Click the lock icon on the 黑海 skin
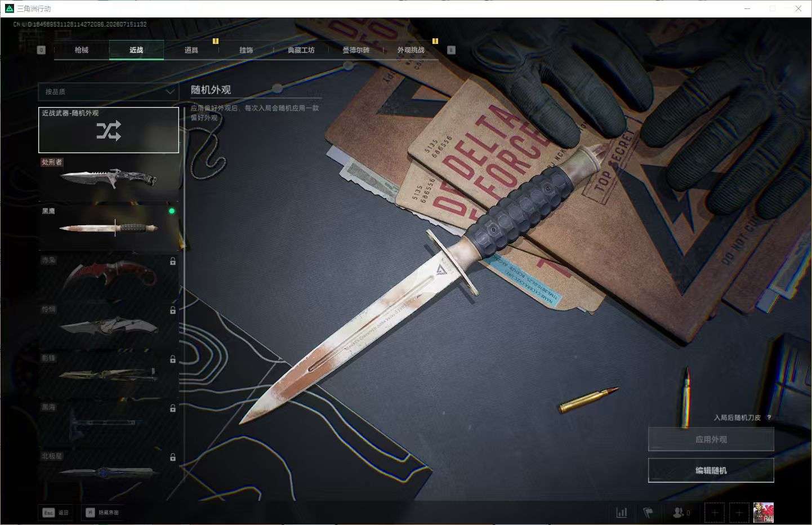 [173, 408]
